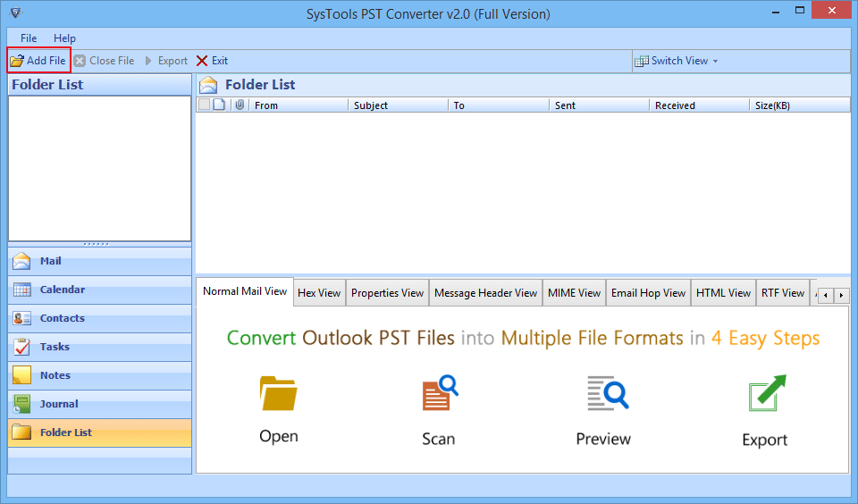Screen dimensions: 858x504
Task: Switch to the Message Header View tab
Action: [485, 293]
